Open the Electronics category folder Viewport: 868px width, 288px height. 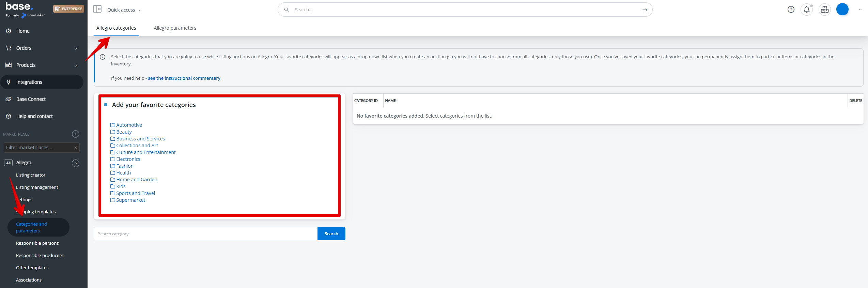point(128,159)
